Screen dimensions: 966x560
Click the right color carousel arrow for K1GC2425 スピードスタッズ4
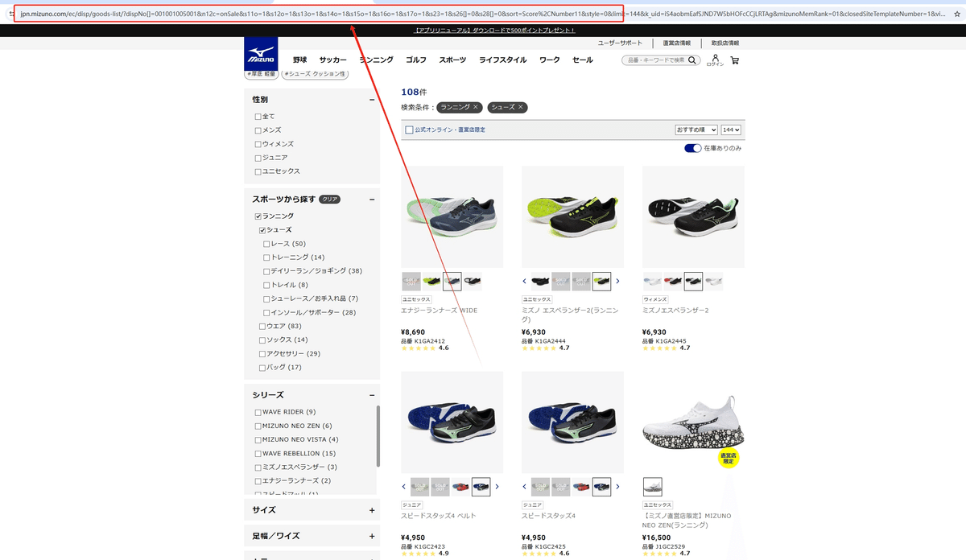point(618,486)
